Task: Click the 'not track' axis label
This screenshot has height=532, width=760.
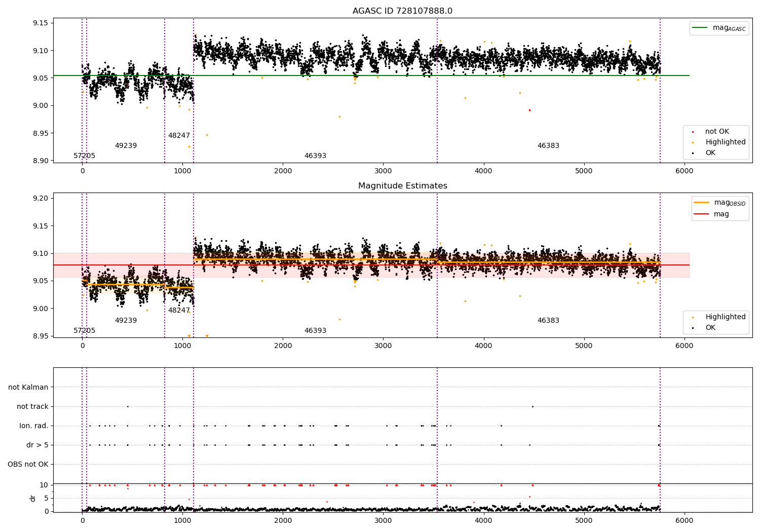Action: click(x=32, y=407)
